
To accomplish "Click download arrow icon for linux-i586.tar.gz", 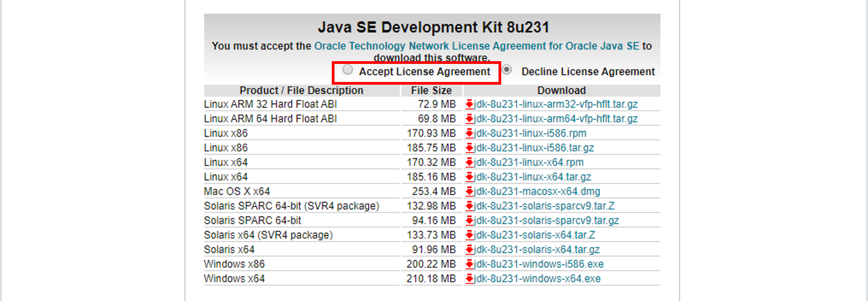I will pyautogui.click(x=469, y=148).
